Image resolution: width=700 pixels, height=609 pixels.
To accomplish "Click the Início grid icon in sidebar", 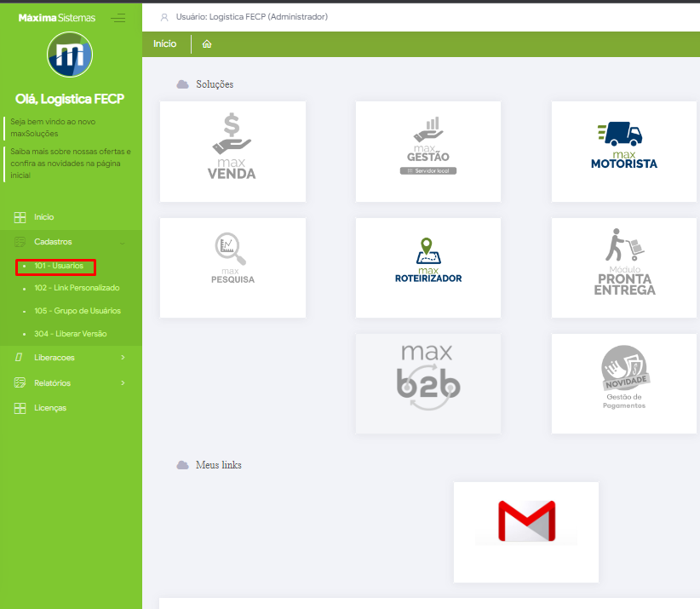I will point(20,217).
